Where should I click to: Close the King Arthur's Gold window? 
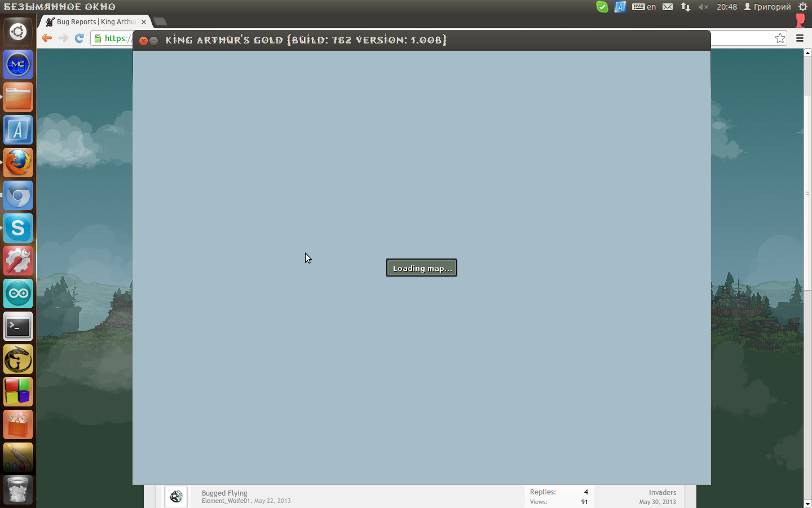pos(143,41)
